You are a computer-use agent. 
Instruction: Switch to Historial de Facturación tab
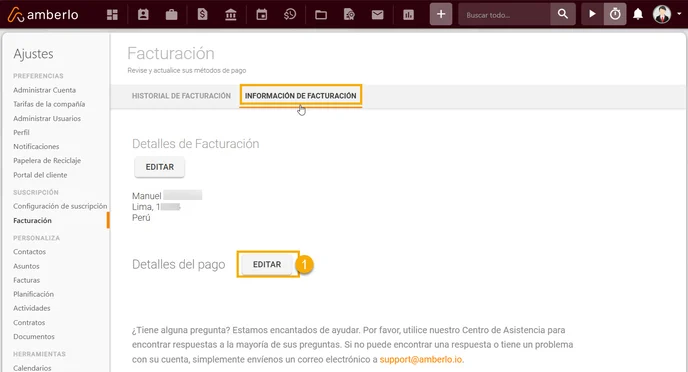[x=181, y=96]
